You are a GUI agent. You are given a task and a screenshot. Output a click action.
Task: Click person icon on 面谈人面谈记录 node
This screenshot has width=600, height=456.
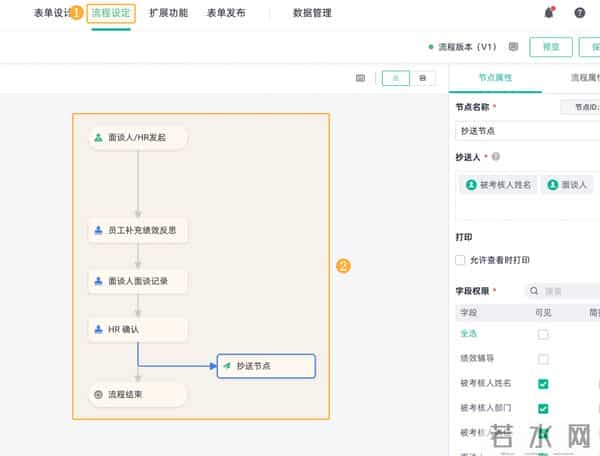tap(98, 281)
